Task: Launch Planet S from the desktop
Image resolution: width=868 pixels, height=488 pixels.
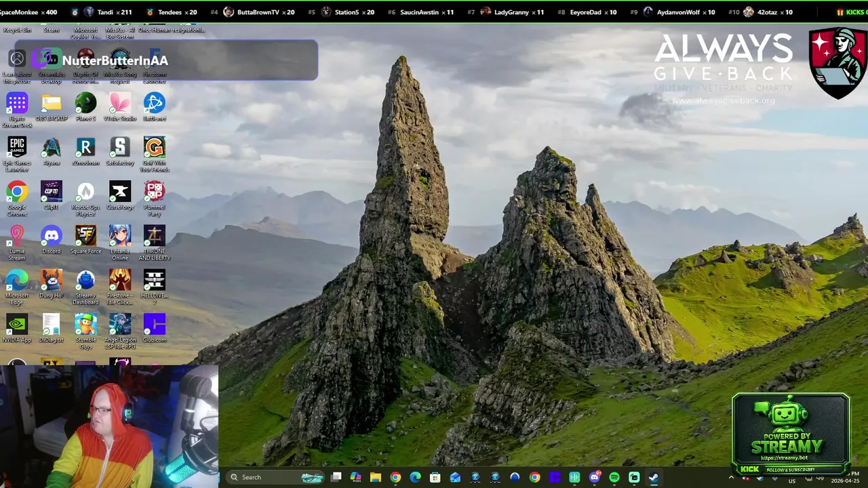Action: [x=85, y=107]
